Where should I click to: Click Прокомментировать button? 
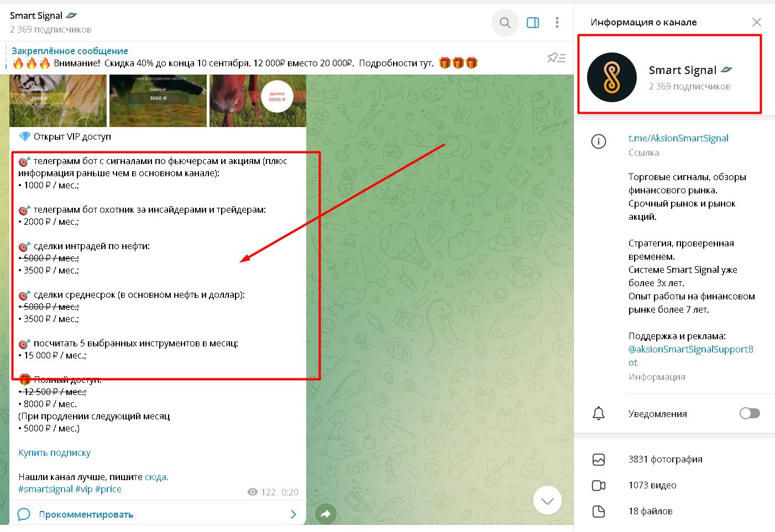[158, 514]
